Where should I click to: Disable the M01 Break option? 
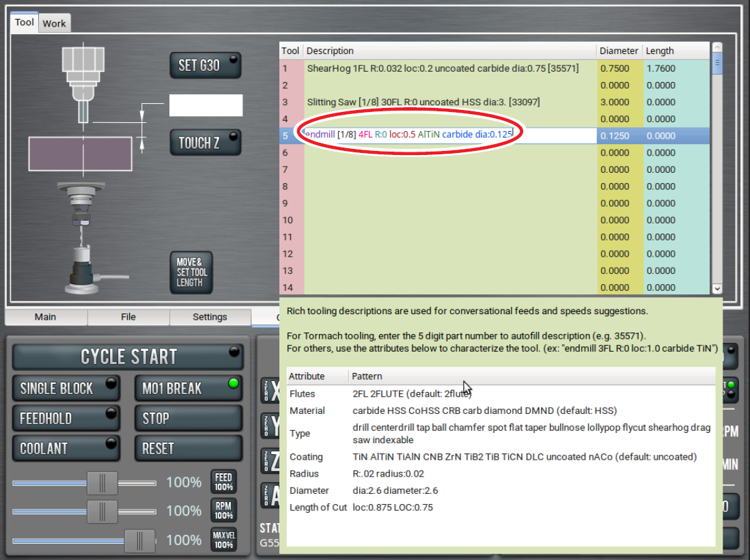[x=188, y=389]
